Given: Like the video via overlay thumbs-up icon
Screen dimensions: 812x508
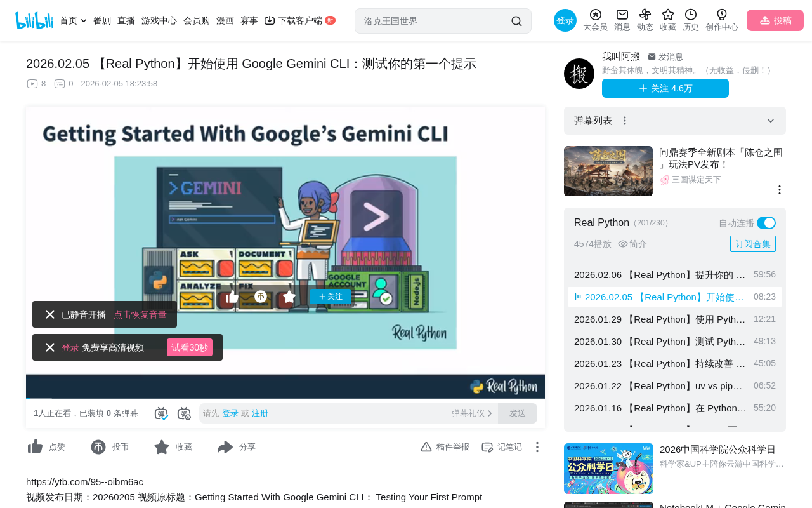Looking at the screenshot, I should 232,297.
